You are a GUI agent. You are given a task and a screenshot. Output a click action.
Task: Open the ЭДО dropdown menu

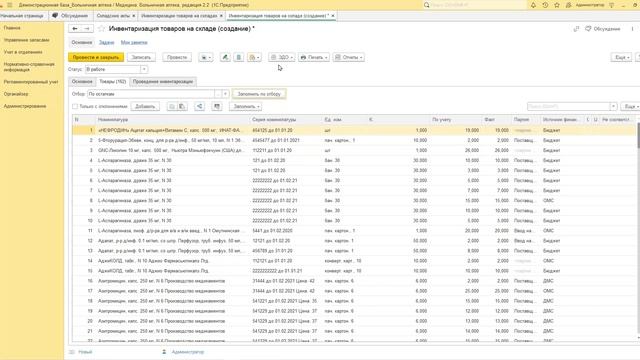click(282, 58)
